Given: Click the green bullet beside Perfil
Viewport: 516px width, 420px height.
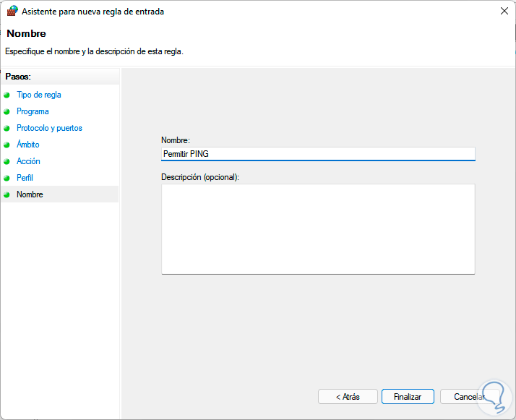Looking at the screenshot, I should (x=7, y=178).
